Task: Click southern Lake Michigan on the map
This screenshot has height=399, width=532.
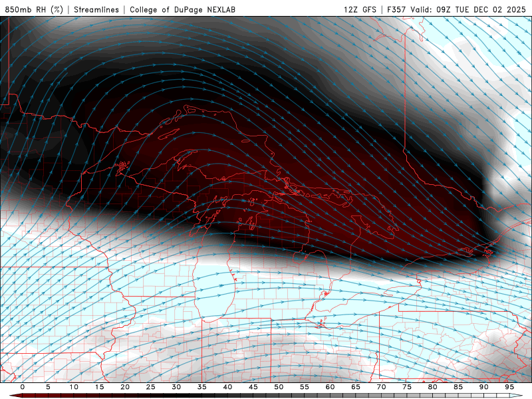Action: tap(213, 292)
